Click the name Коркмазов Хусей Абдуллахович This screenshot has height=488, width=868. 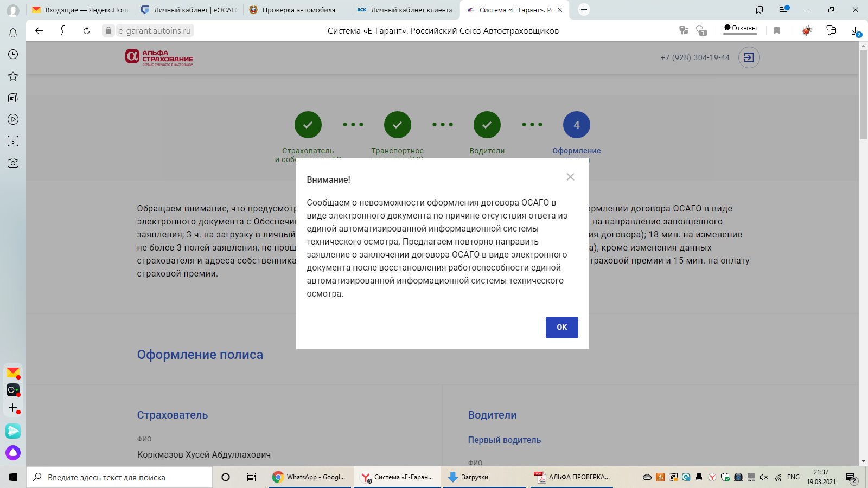pos(204,454)
